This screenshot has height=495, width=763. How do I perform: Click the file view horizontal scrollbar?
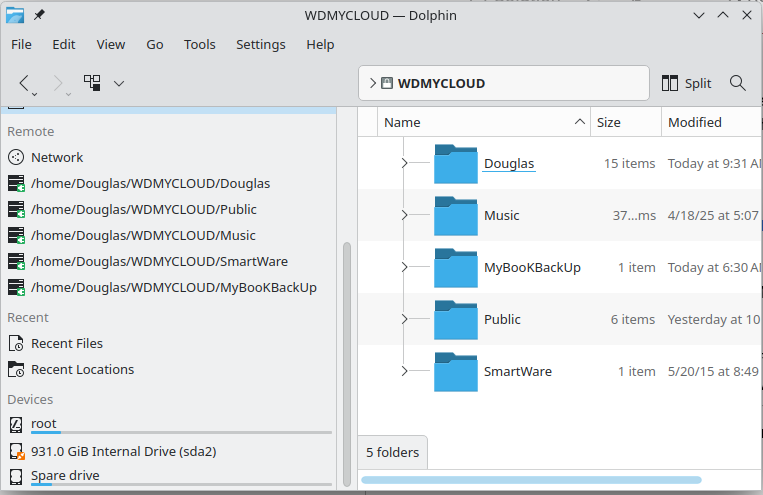click(531, 480)
